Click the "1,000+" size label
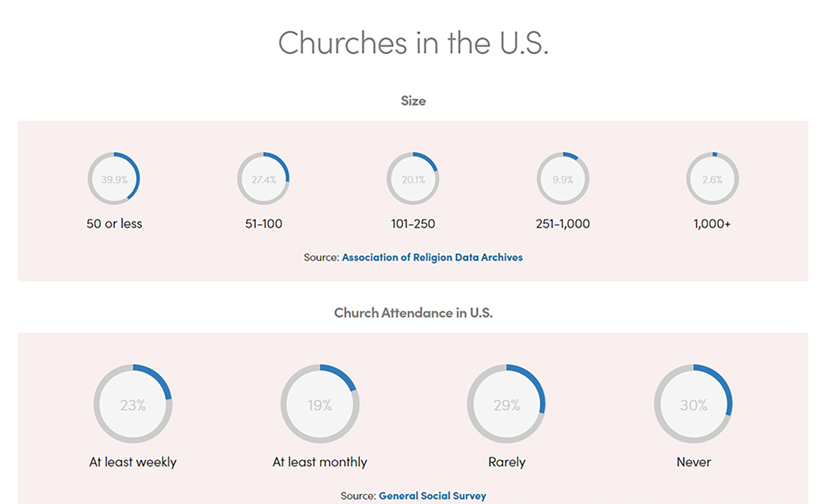 712,224
